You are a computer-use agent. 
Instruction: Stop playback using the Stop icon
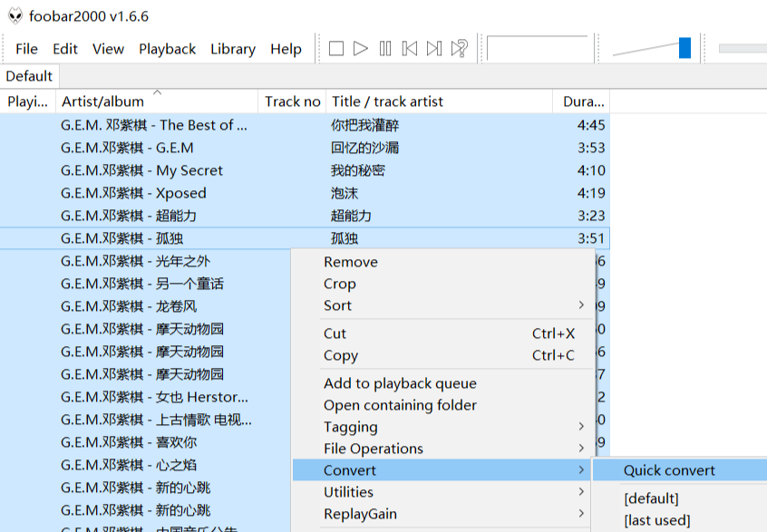pyautogui.click(x=337, y=50)
